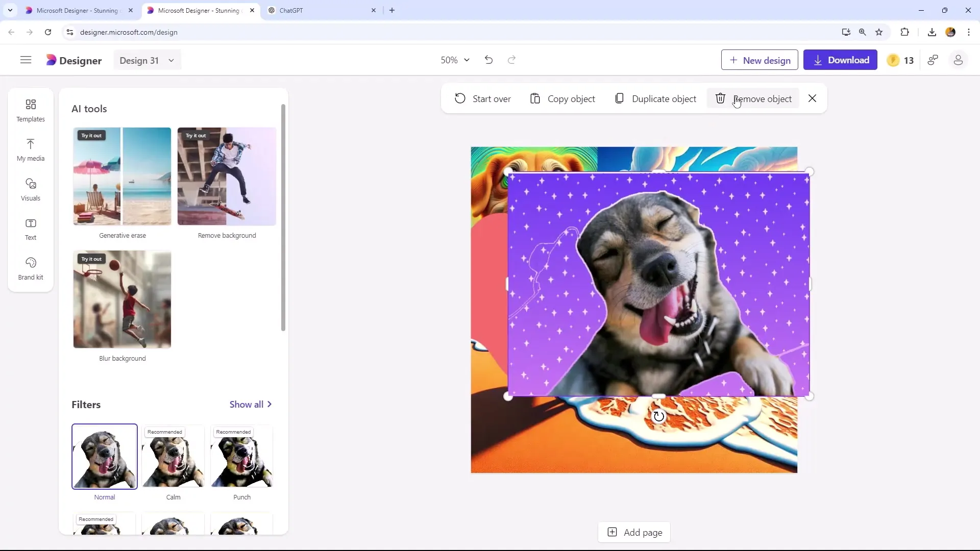Undo the last action
980x551 pixels.
pos(488,60)
